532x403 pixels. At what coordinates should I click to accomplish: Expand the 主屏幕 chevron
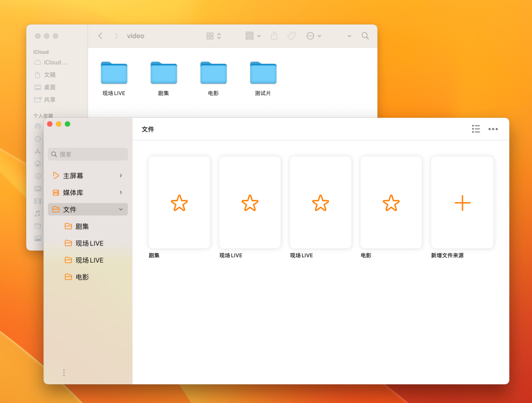tap(121, 176)
